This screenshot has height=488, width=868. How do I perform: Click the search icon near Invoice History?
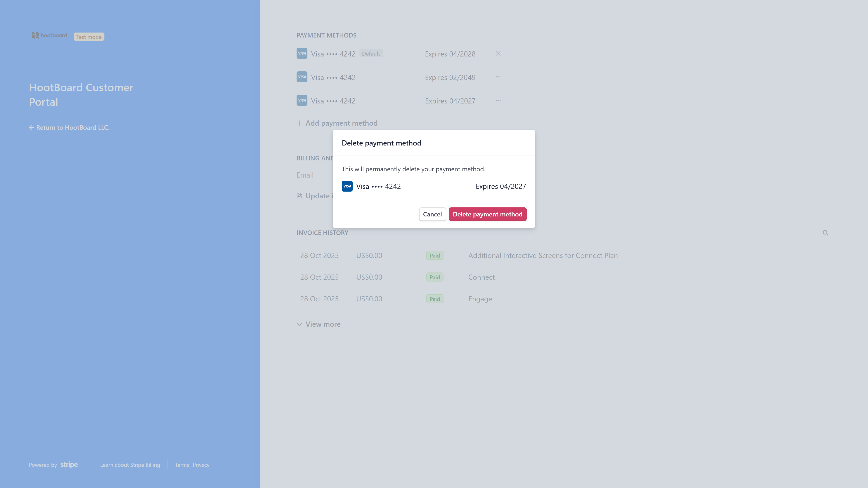[826, 233]
